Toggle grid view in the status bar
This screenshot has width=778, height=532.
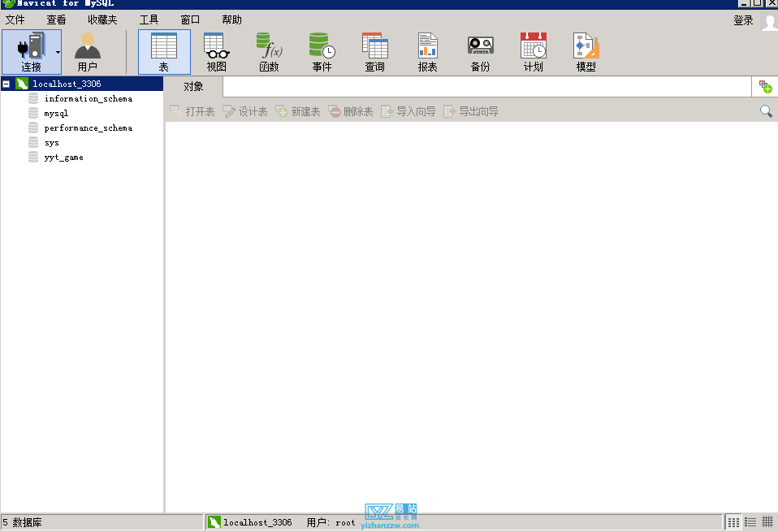[x=767, y=521]
